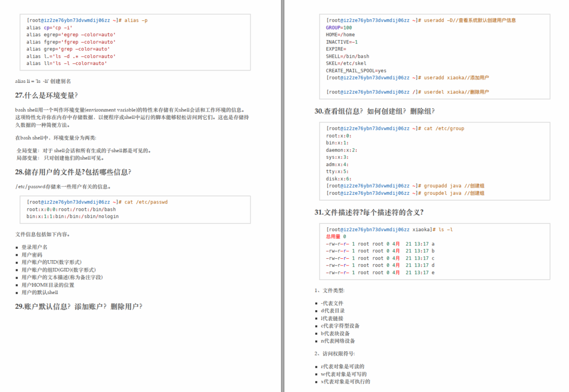Click the line alias cp='cp -i'
This screenshot has width=569, height=392.
pyautogui.click(x=49, y=28)
